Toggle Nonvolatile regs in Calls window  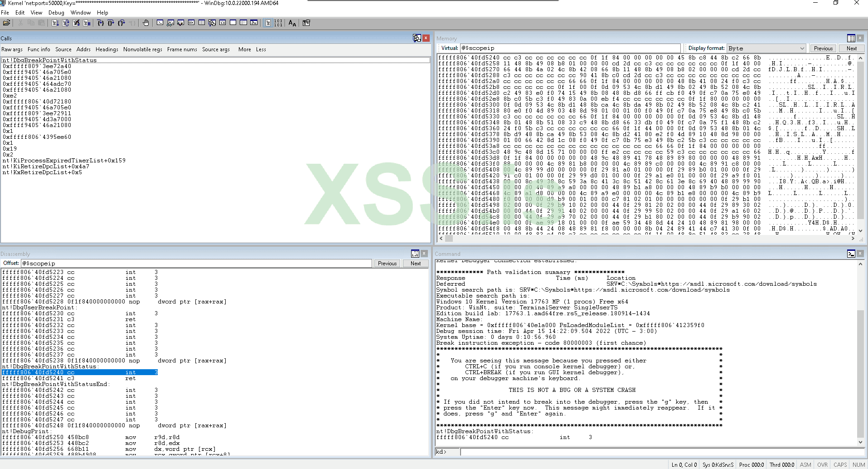pos(143,49)
